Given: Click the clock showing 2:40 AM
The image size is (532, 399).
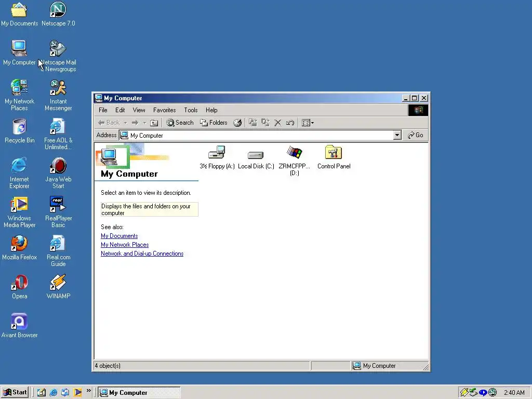Looking at the screenshot, I should [514, 393].
